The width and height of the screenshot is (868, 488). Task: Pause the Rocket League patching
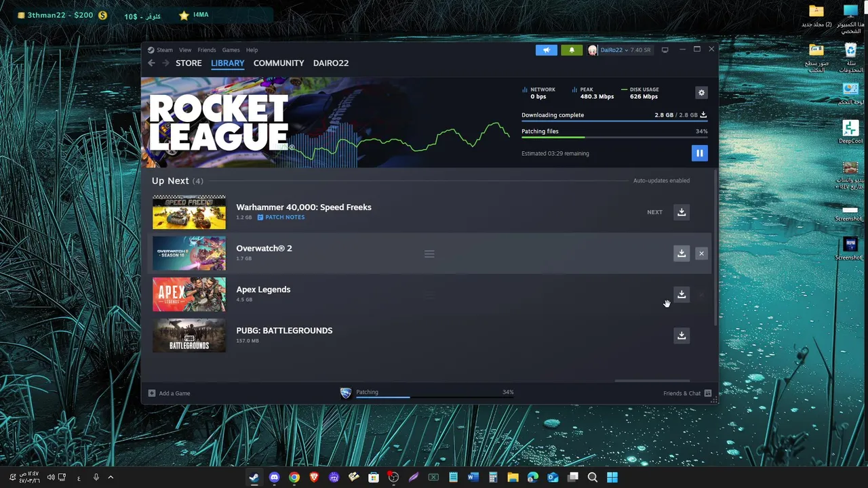[x=699, y=153]
